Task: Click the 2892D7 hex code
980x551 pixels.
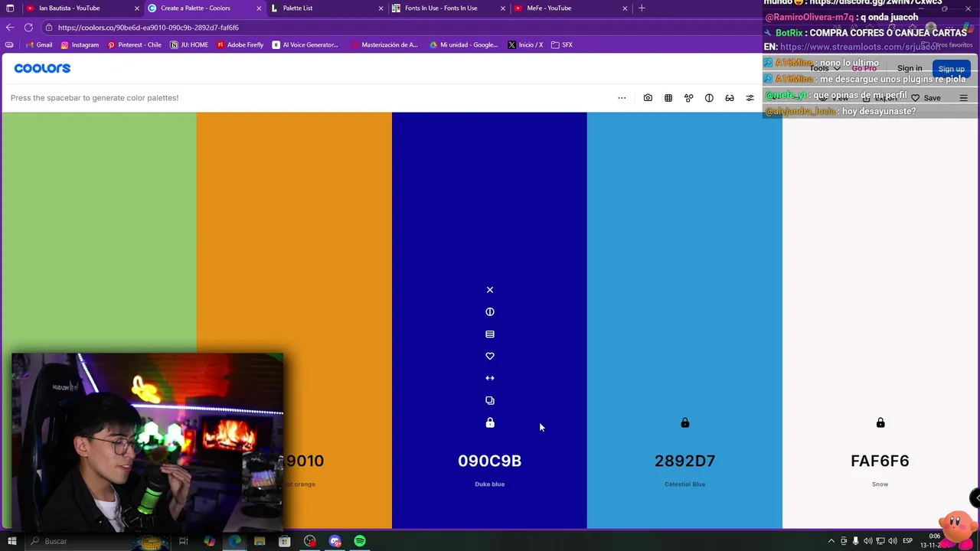Action: pyautogui.click(x=685, y=461)
